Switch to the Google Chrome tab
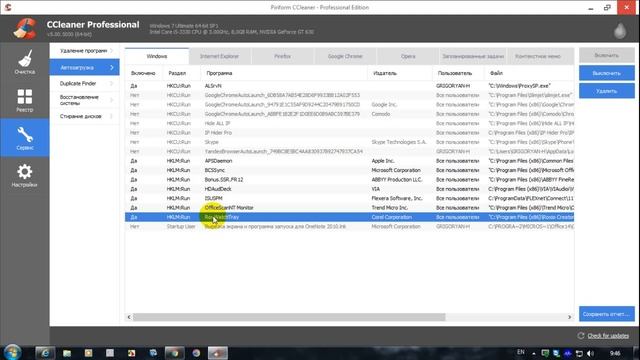Image resolution: width=640 pixels, height=360 pixels. point(345,56)
